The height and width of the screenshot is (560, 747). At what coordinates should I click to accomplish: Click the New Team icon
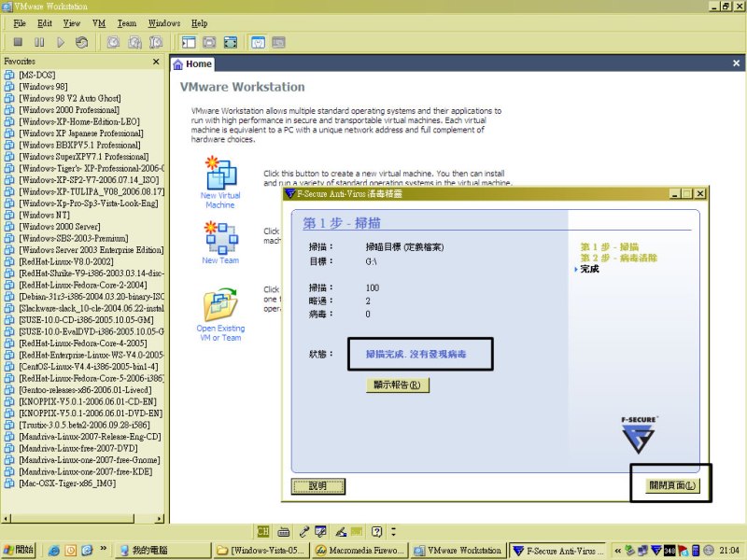pyautogui.click(x=220, y=238)
